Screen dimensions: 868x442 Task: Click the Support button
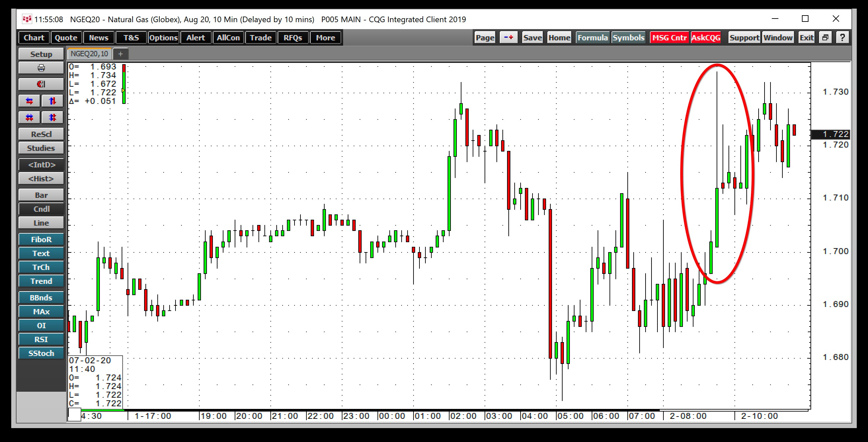[x=744, y=37]
